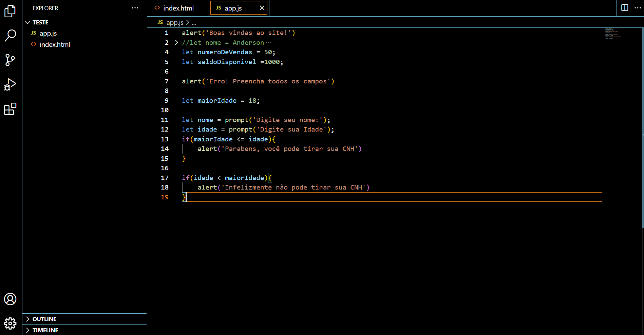Click the prompt call on line 11

236,120
